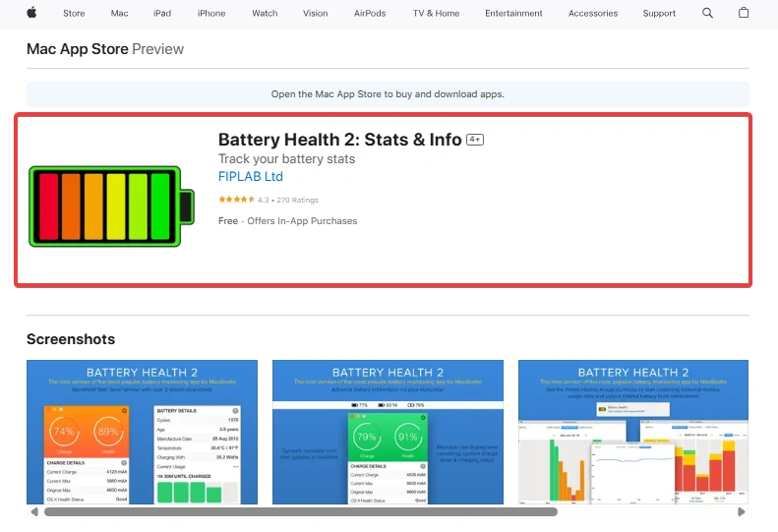778x532 pixels.
Task: Open the FIPLAB Ltd developer link
Action: (x=251, y=177)
